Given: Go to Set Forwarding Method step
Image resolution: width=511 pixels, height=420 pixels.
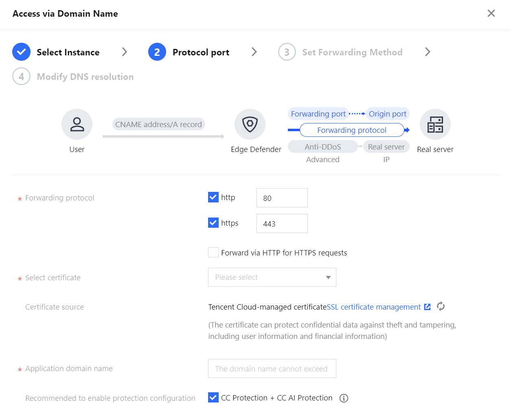Looking at the screenshot, I should [352, 52].
